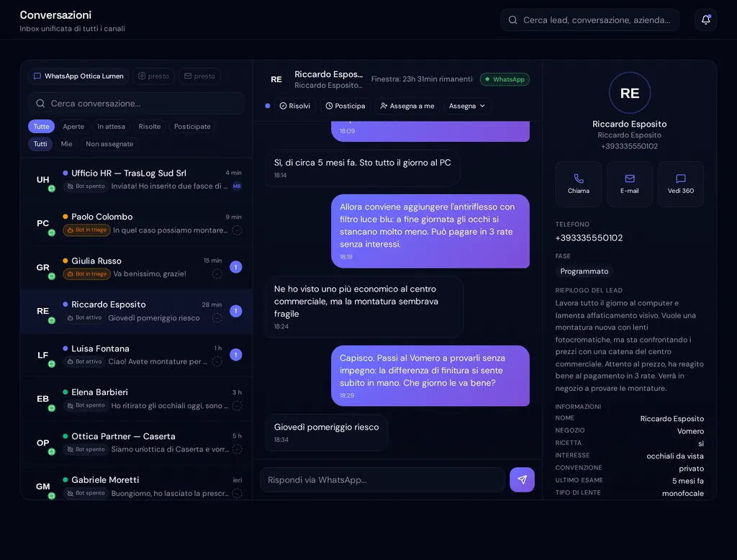The width and height of the screenshot is (737, 560).
Task: Click the EB avatar of Elena Barbieri
Action: click(x=42, y=399)
